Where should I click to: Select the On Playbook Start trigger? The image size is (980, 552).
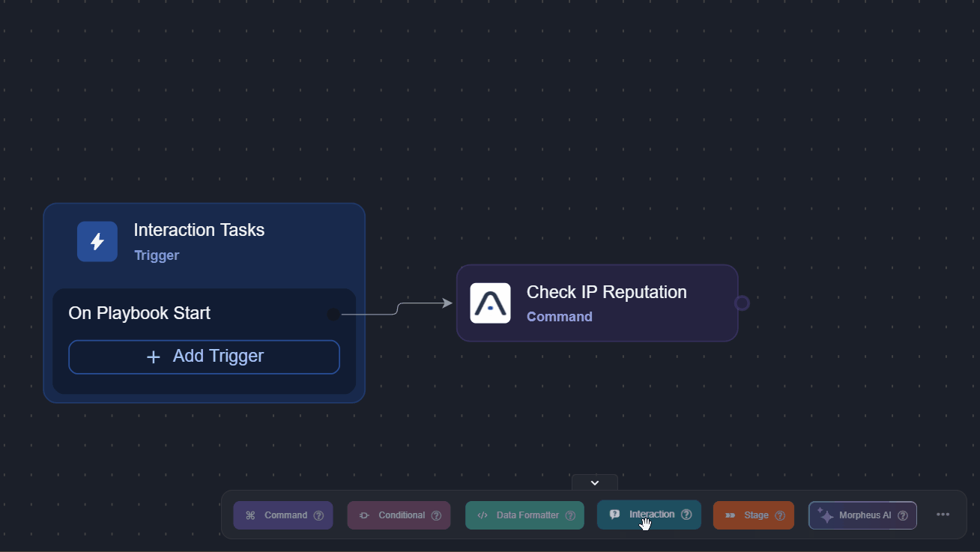point(139,313)
